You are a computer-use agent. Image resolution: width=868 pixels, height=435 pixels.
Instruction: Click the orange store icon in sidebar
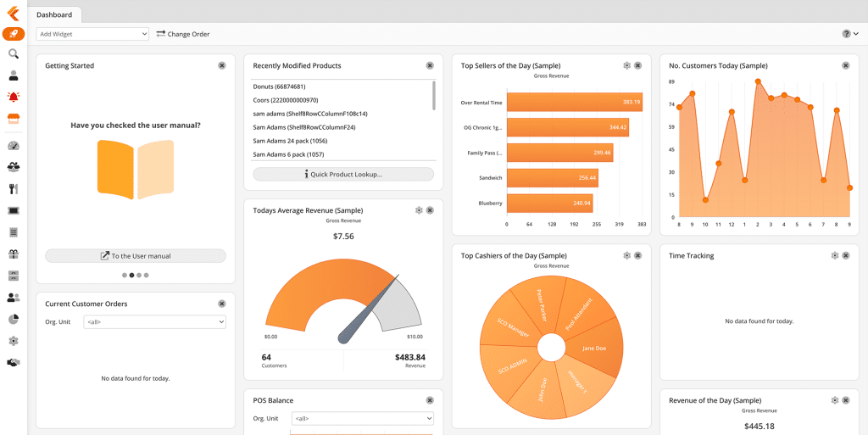point(14,119)
